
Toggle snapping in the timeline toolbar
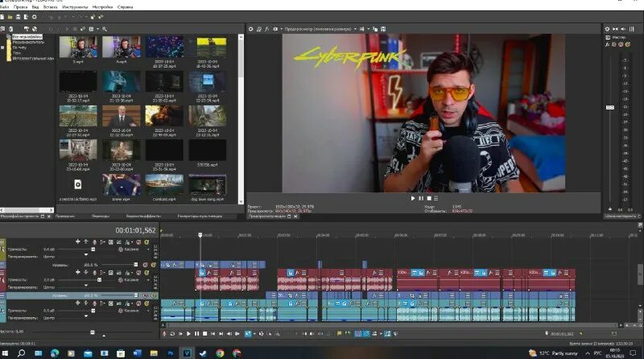click(357, 334)
